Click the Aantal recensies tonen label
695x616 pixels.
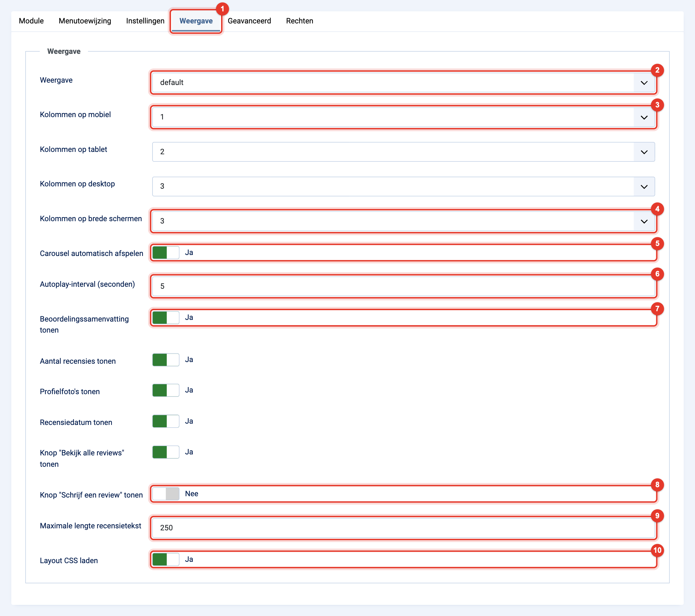pyautogui.click(x=78, y=361)
